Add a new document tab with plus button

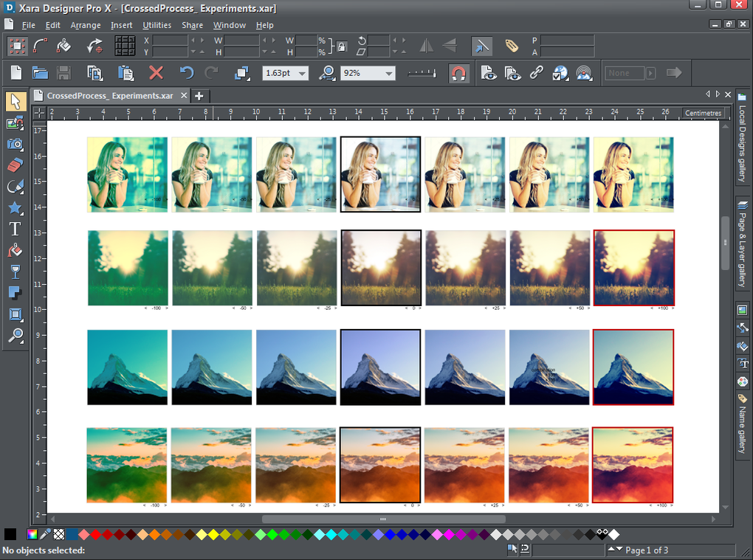(199, 96)
